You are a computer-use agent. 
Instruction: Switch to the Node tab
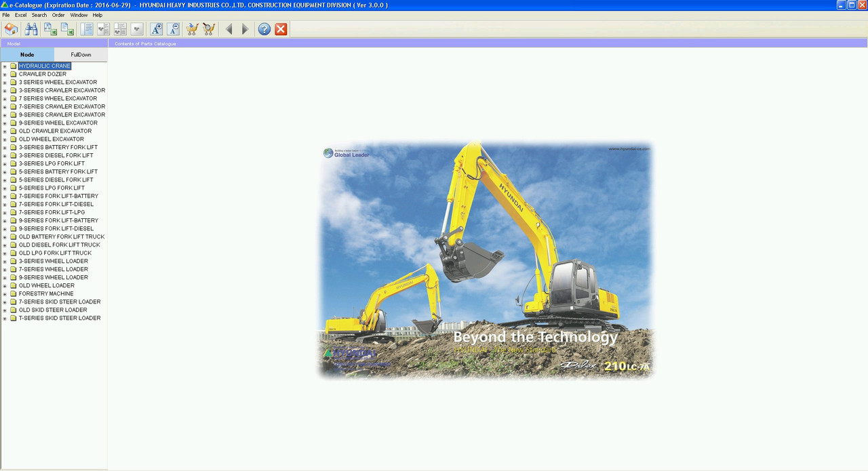click(x=27, y=55)
